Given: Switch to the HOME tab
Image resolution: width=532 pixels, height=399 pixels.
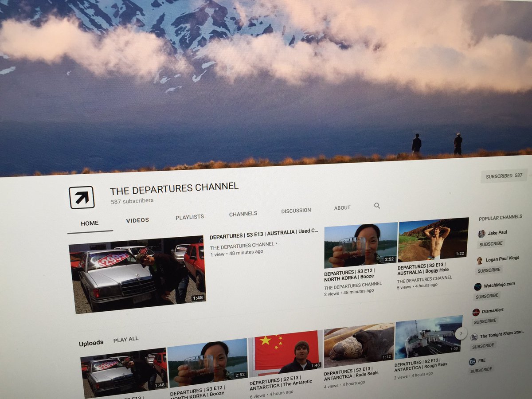Looking at the screenshot, I should 90,223.
